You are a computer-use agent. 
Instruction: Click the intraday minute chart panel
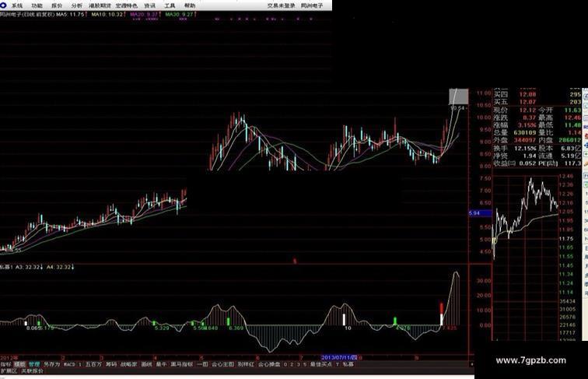click(x=525, y=257)
